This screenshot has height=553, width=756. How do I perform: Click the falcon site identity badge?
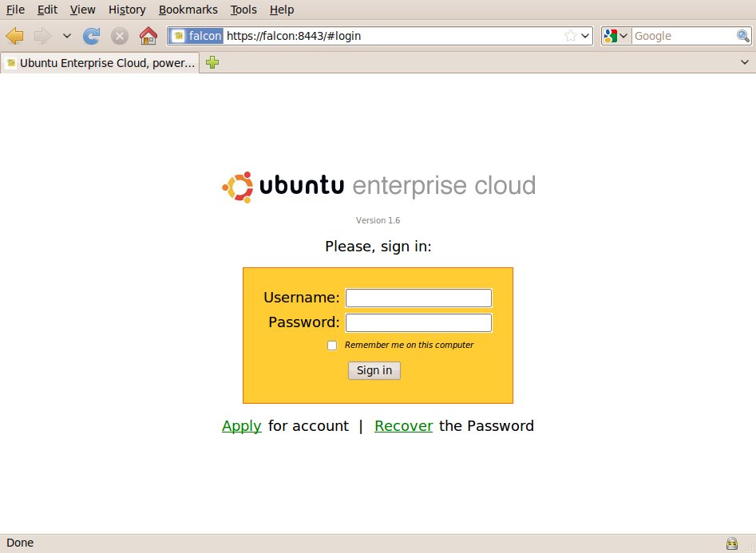(196, 36)
